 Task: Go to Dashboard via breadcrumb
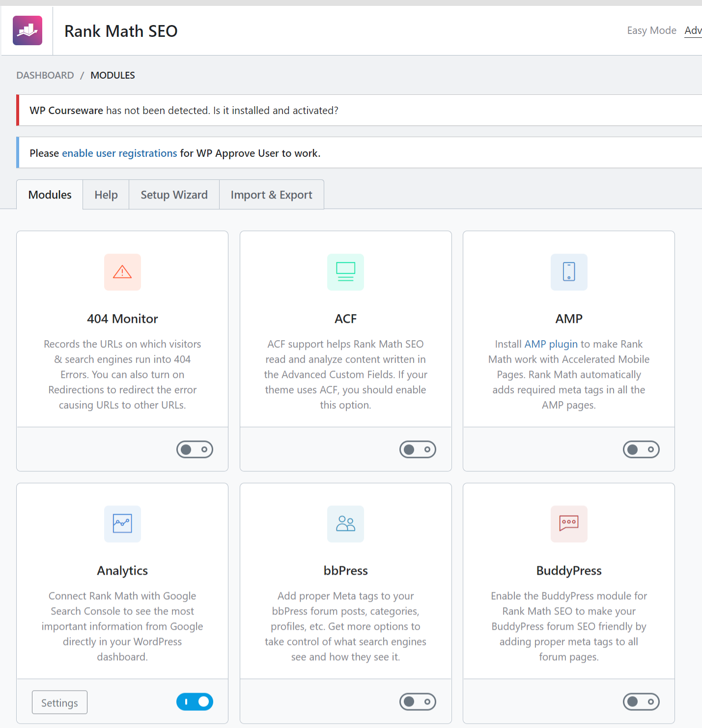point(45,75)
